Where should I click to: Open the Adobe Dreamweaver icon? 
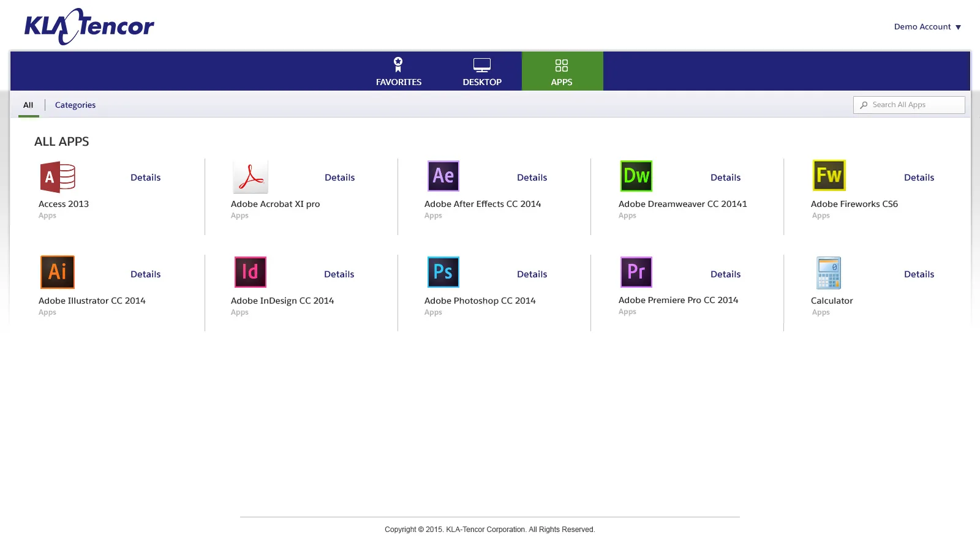[x=636, y=176]
